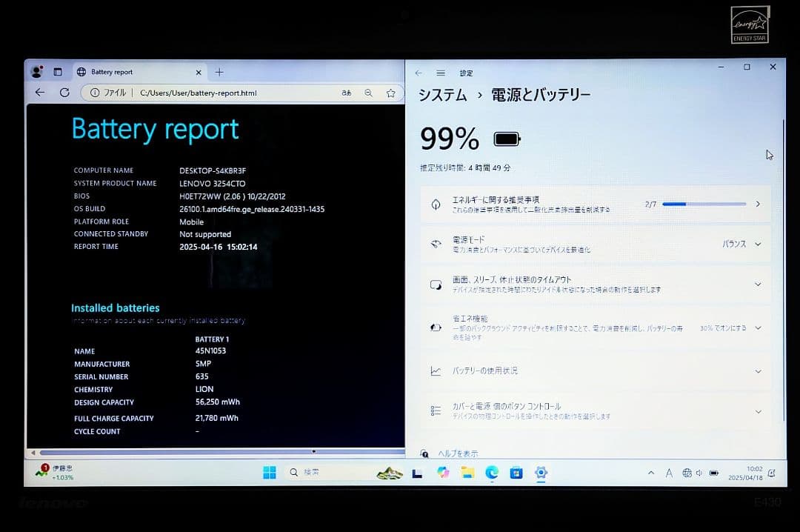Screen dimensions: 800x532
Task: Click the energy recommendations 2/7 progress bar
Action: pos(704,204)
